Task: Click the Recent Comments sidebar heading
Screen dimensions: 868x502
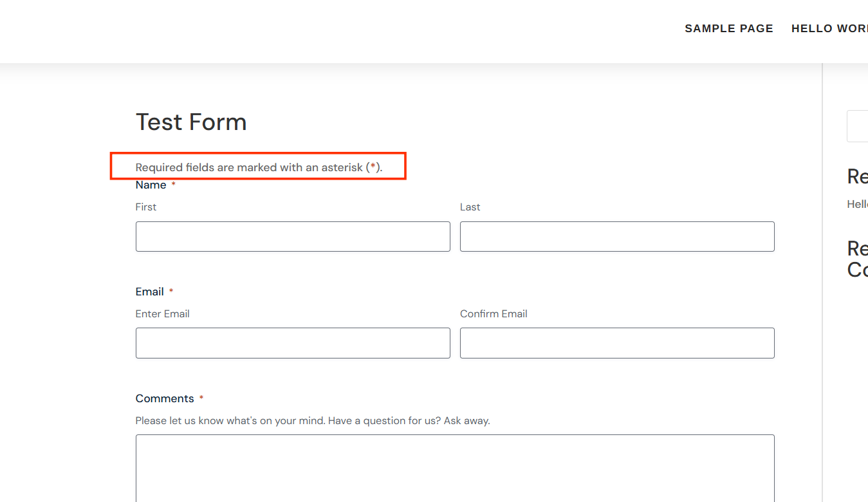Action: click(x=857, y=259)
